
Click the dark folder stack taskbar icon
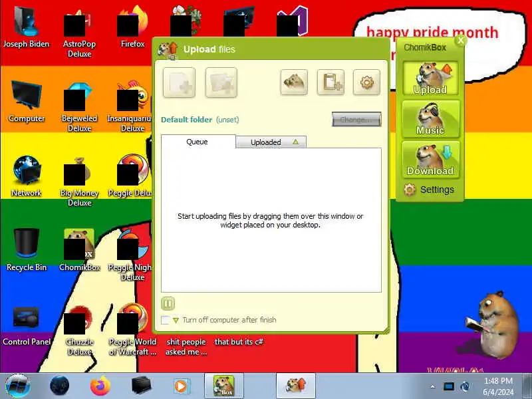point(141,386)
